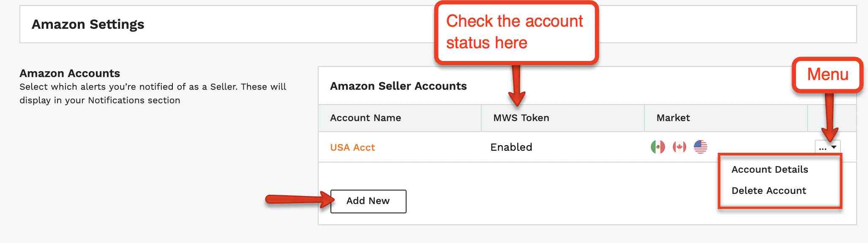Click the MWS Token column header
This screenshot has width=868, height=243.
click(x=521, y=118)
